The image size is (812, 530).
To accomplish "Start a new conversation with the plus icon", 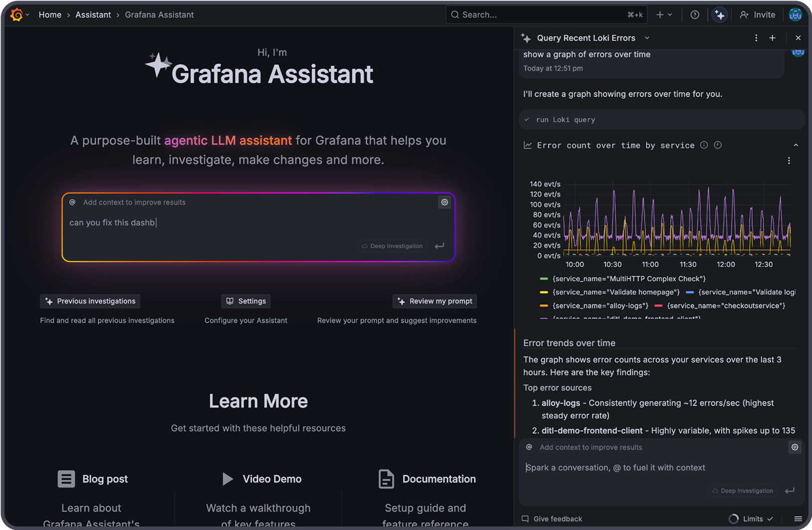I will point(772,38).
